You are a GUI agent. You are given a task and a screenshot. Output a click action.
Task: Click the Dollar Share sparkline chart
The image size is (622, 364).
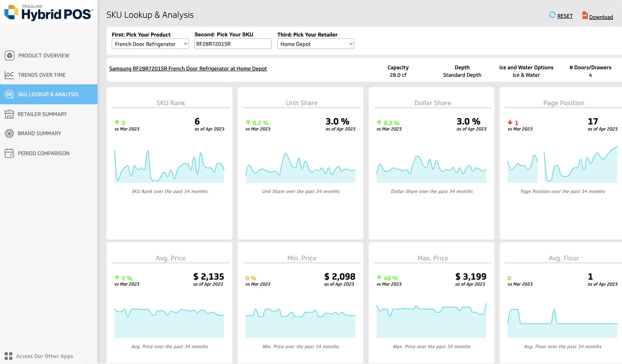pos(432,169)
